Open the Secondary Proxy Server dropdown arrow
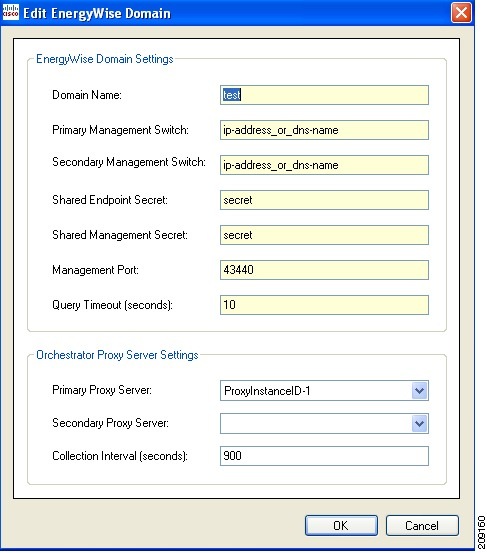The image size is (487, 553). point(419,423)
